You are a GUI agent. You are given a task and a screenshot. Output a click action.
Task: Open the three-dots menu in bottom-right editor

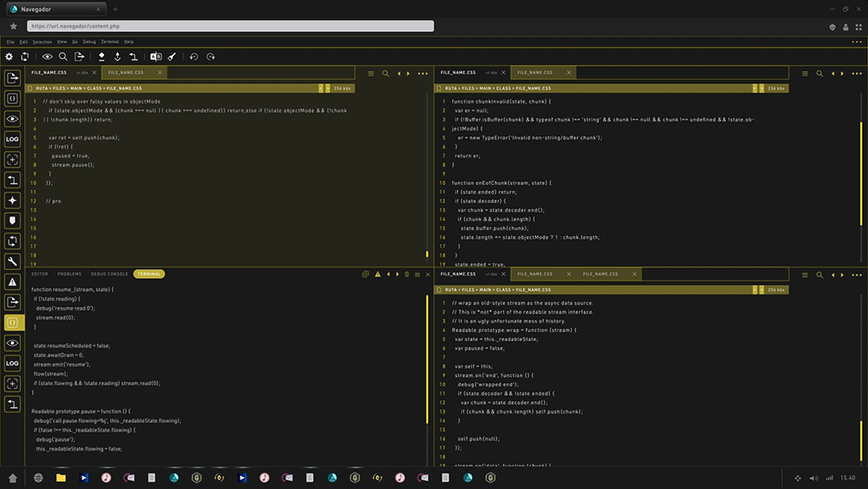pos(857,274)
